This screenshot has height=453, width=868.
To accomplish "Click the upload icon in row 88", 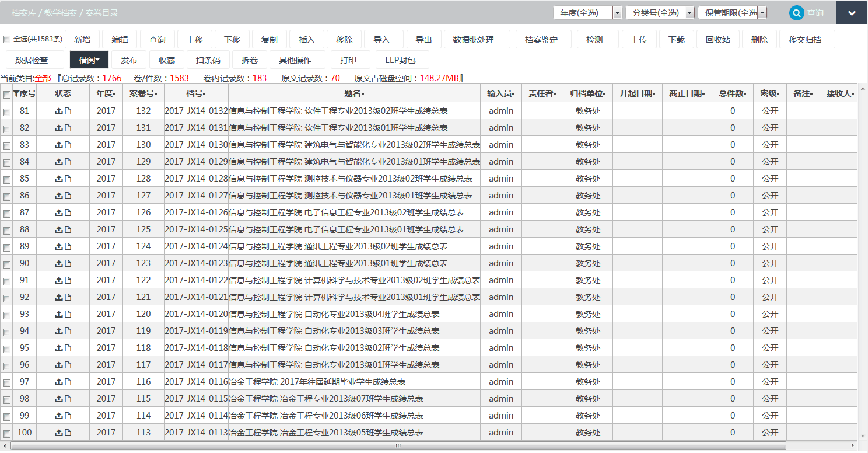I will 59,229.
